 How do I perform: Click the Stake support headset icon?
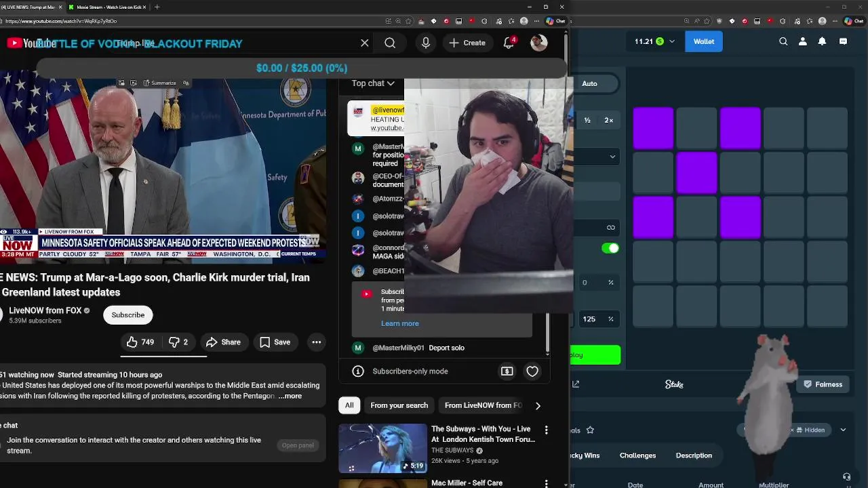pyautogui.click(x=846, y=477)
